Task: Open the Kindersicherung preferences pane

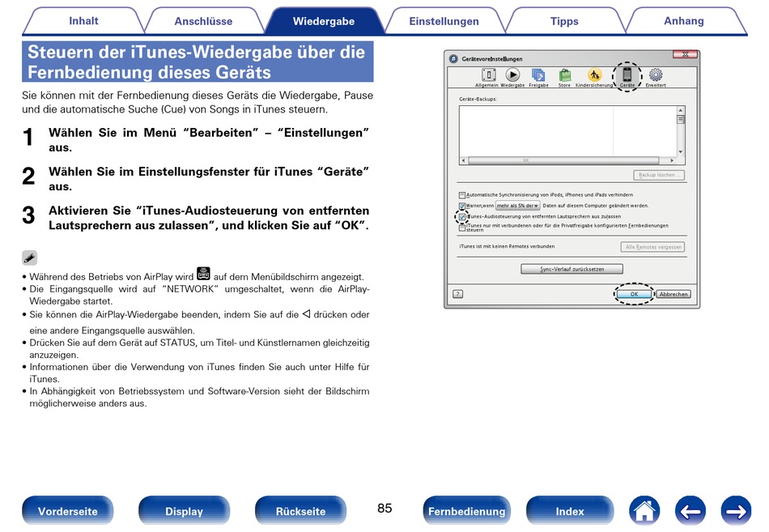Action: (x=594, y=78)
